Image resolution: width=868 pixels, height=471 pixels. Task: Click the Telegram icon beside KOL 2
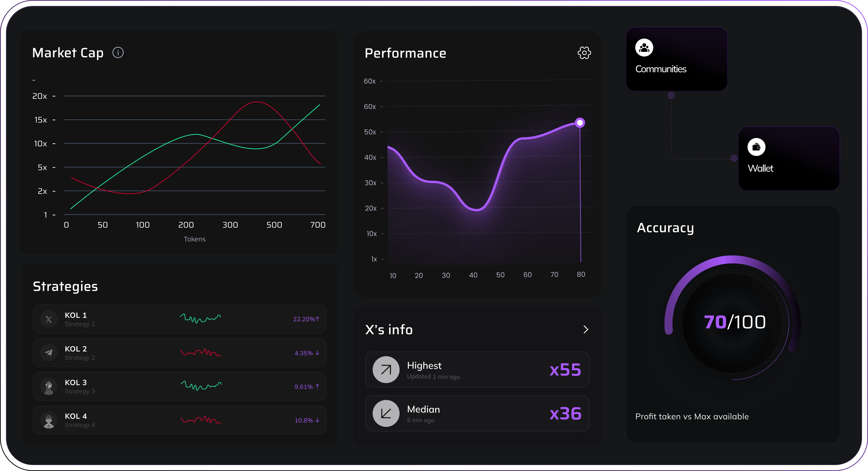[49, 353]
